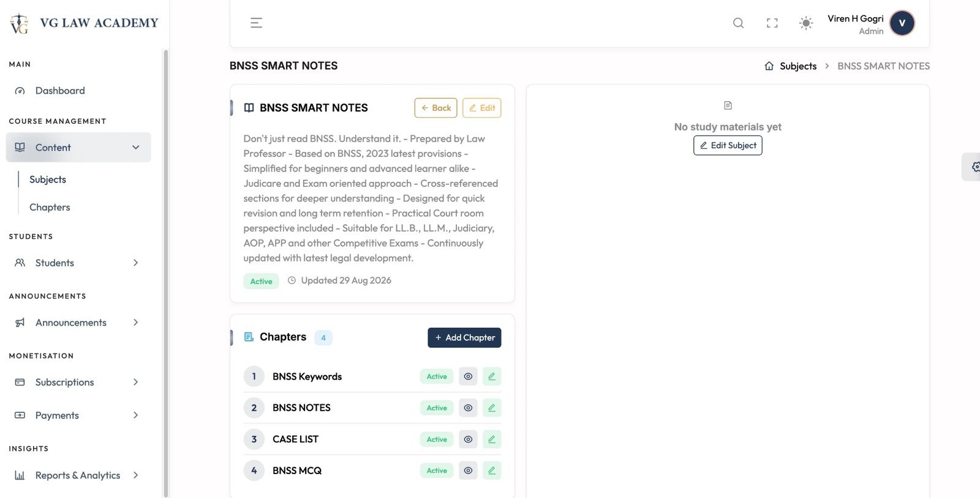
Task: Switch theme with the sun icon
Action: (806, 23)
